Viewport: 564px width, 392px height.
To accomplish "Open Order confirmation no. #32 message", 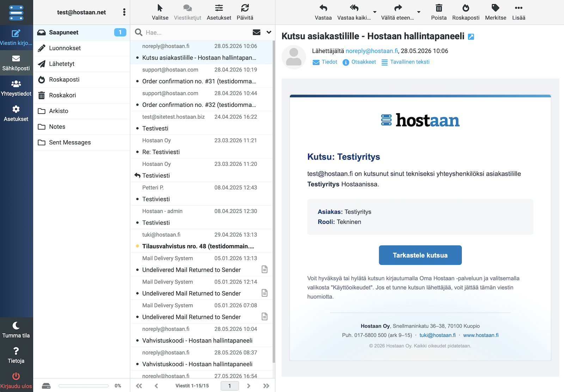I will click(201, 99).
